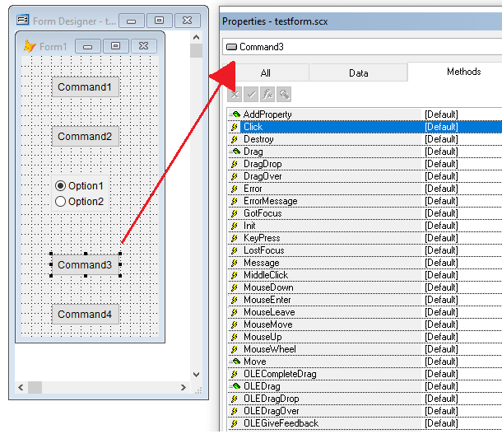Image resolution: width=502 pixels, height=448 pixels.
Task: Open the Command3 object dropdown
Action: [362, 47]
